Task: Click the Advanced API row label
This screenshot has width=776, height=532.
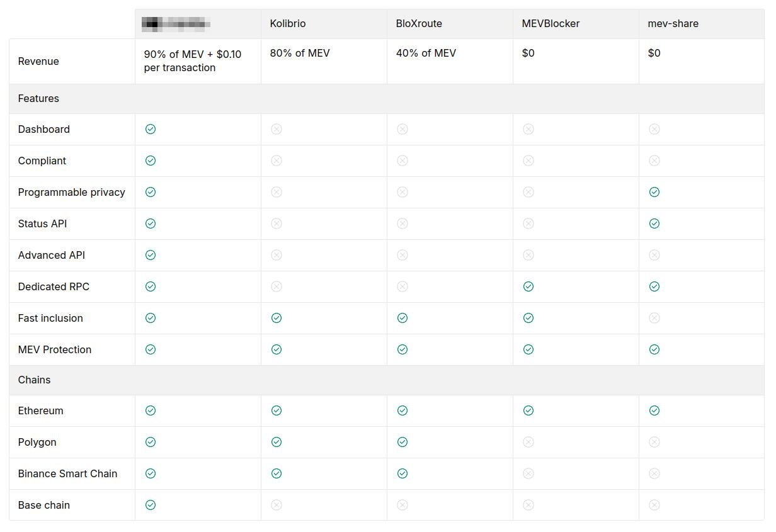Action: click(x=51, y=255)
